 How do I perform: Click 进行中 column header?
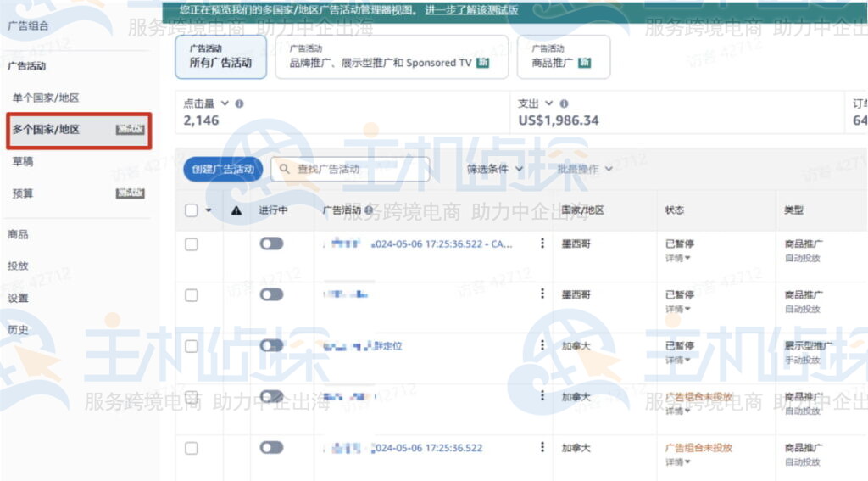[x=274, y=210]
